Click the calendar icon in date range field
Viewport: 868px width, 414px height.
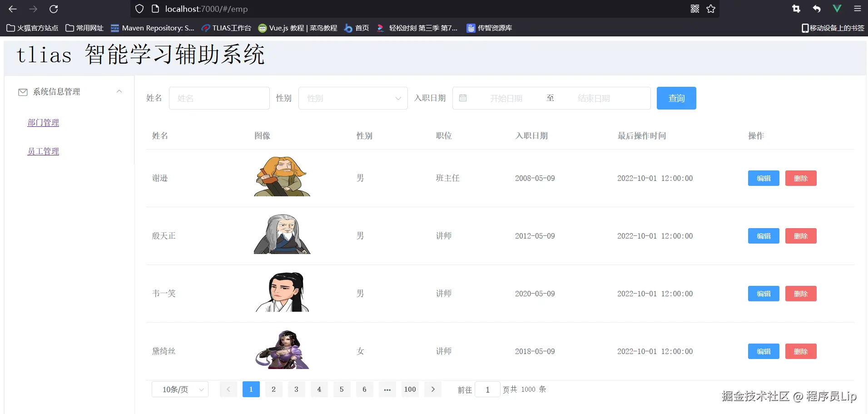coord(463,98)
